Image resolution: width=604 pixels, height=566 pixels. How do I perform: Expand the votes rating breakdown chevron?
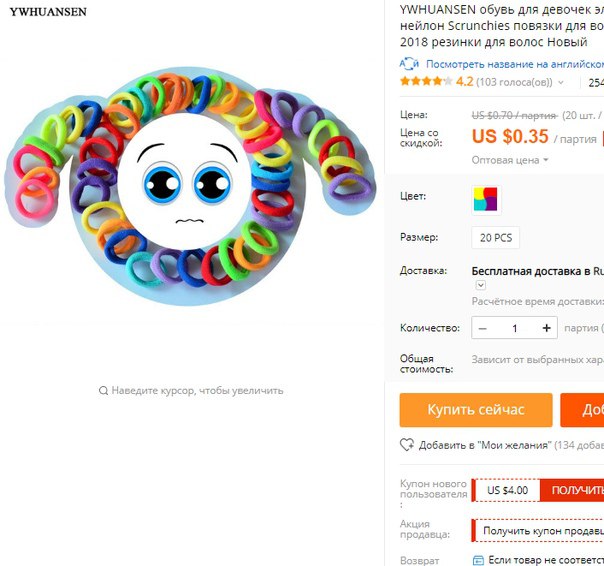coord(560,82)
